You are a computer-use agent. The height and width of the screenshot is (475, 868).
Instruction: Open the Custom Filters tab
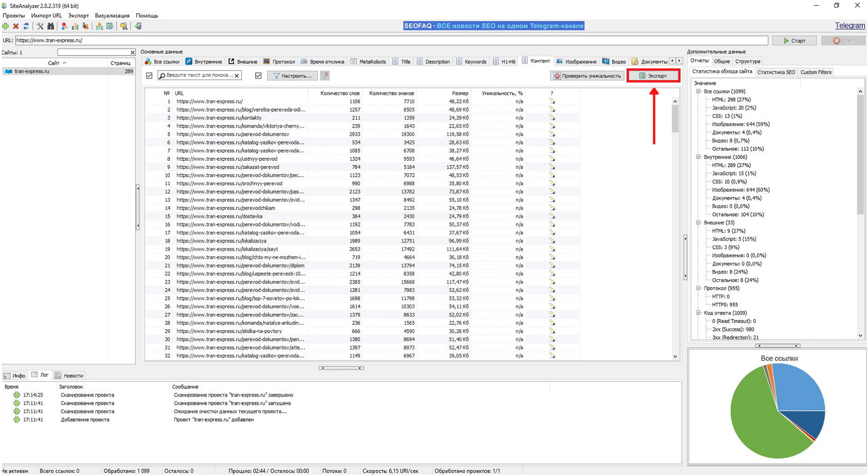click(x=816, y=72)
